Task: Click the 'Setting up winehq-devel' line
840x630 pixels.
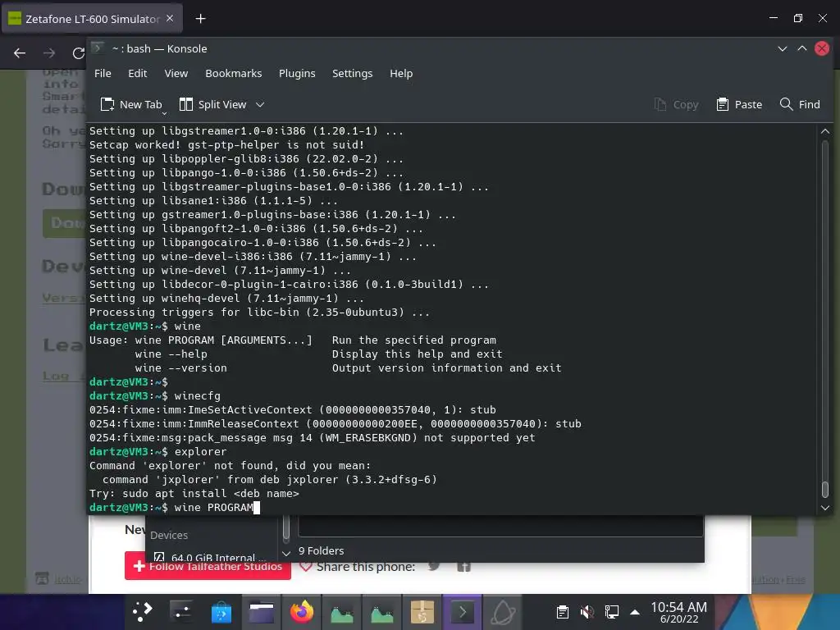Action: pos(226,299)
